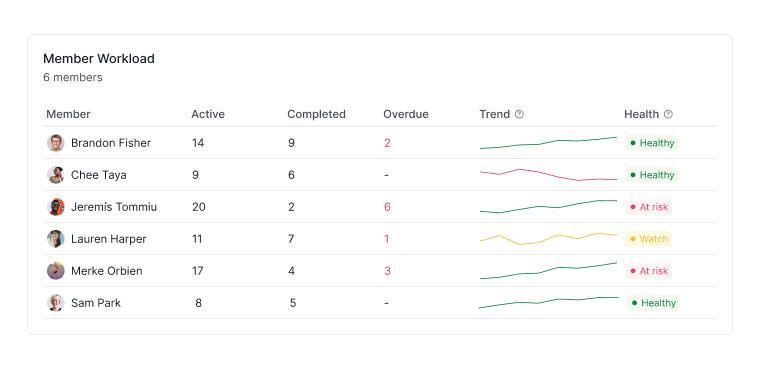This screenshot has height=369, width=760.
Task: Click Sam Park's completed count 5
Action: coord(293,303)
